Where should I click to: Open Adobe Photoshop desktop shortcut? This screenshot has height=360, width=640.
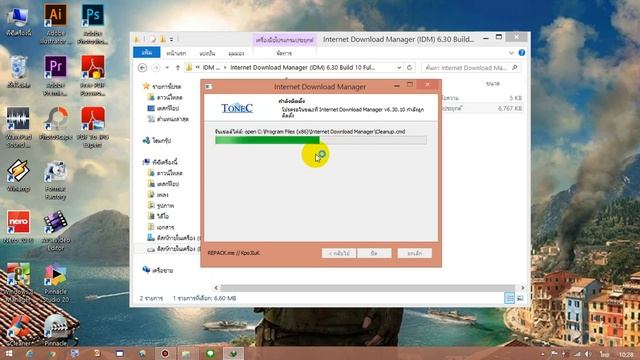92,23
